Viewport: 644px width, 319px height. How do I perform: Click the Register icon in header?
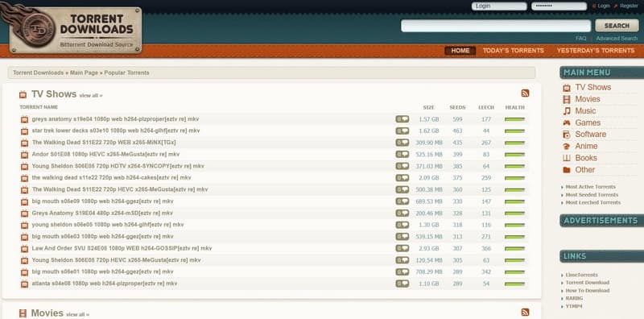(615, 6)
